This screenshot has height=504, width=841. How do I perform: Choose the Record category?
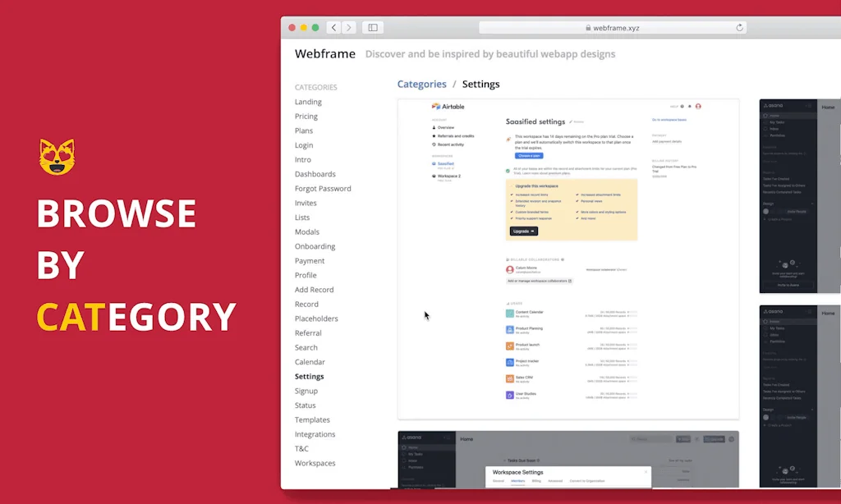(x=306, y=305)
